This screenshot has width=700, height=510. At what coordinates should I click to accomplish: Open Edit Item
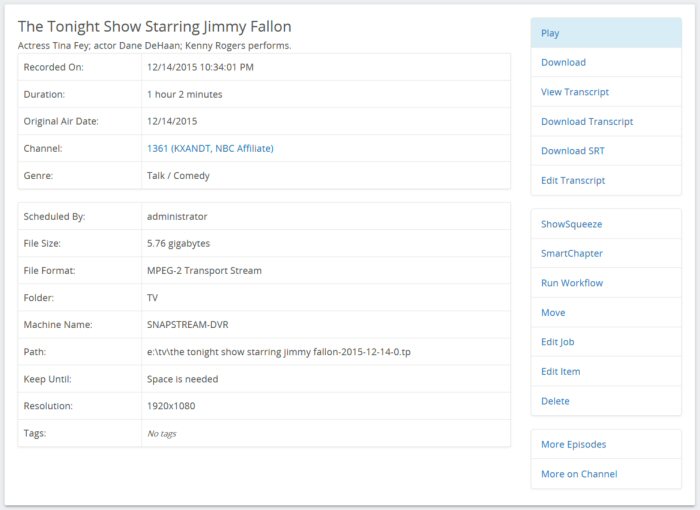(x=606, y=372)
